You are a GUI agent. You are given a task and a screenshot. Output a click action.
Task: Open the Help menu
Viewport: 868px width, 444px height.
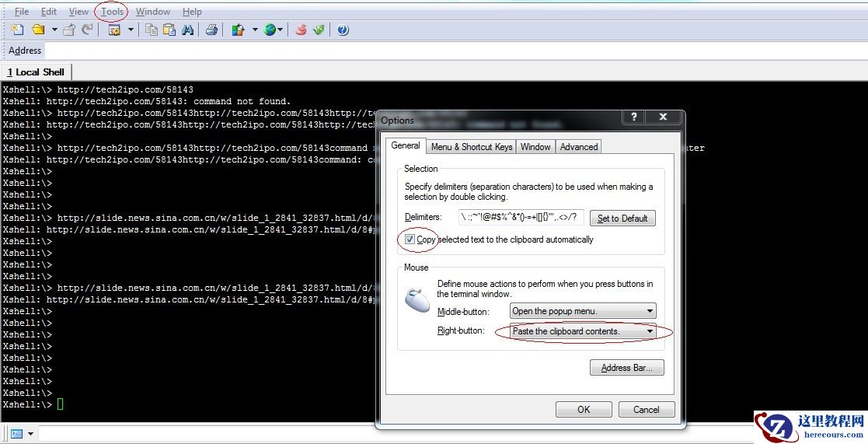pos(192,12)
